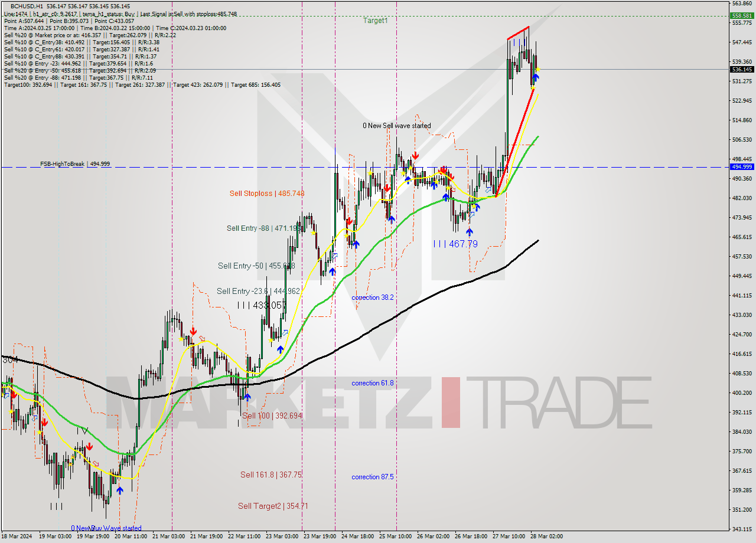The width and height of the screenshot is (756, 543).
Task: Select the '0 New Sell wave started' label
Action: pos(397,126)
